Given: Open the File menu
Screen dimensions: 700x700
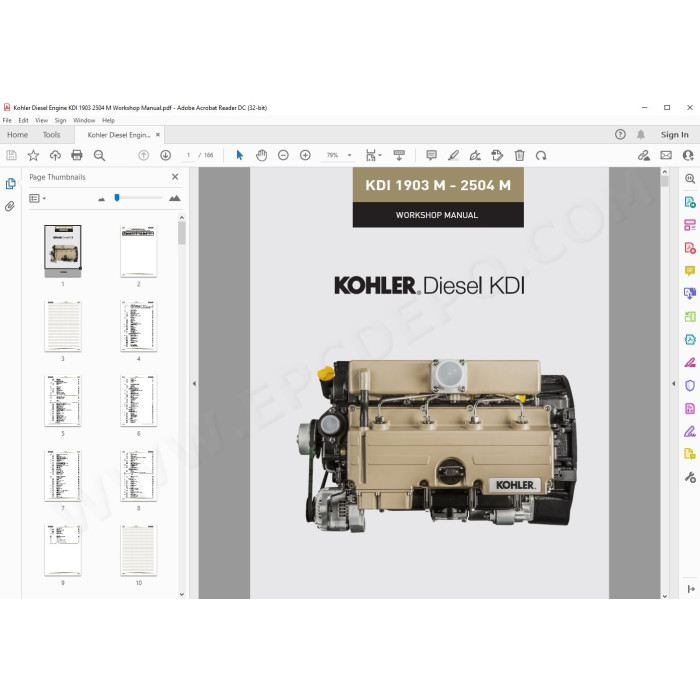Looking at the screenshot, I should (7, 121).
